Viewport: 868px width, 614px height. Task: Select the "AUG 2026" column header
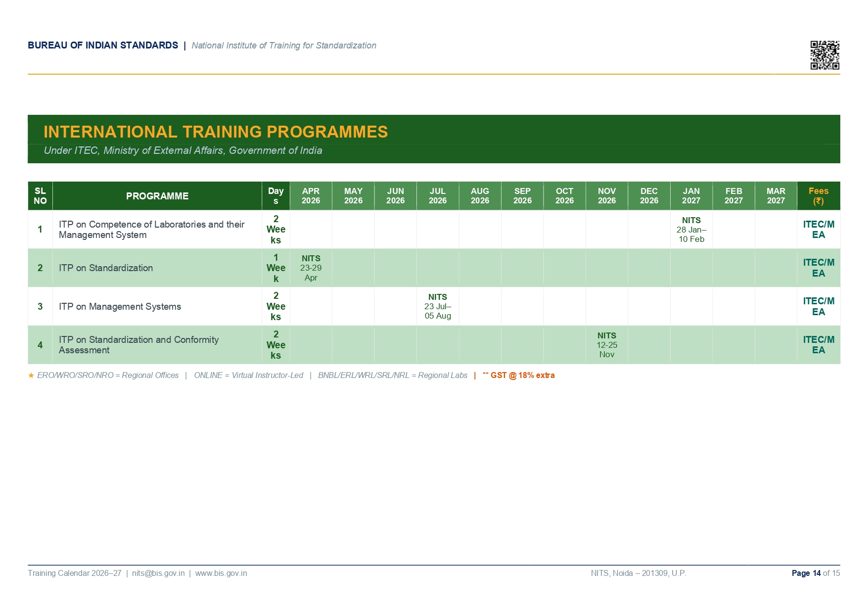480,196
